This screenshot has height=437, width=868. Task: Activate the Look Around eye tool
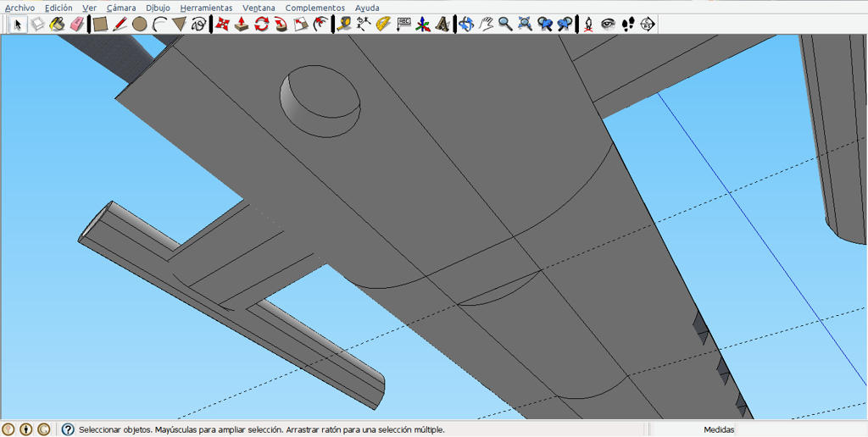point(608,24)
